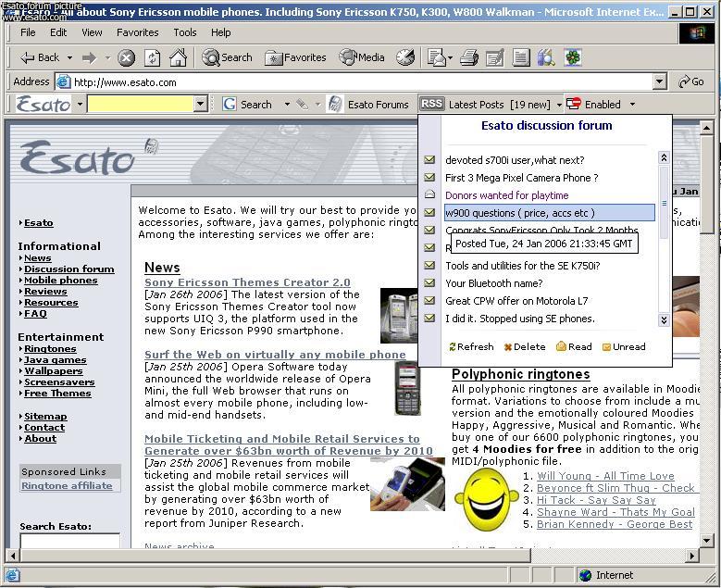This screenshot has height=588, width=721.
Task: Click the yellow toolbar search field
Action: (141, 104)
